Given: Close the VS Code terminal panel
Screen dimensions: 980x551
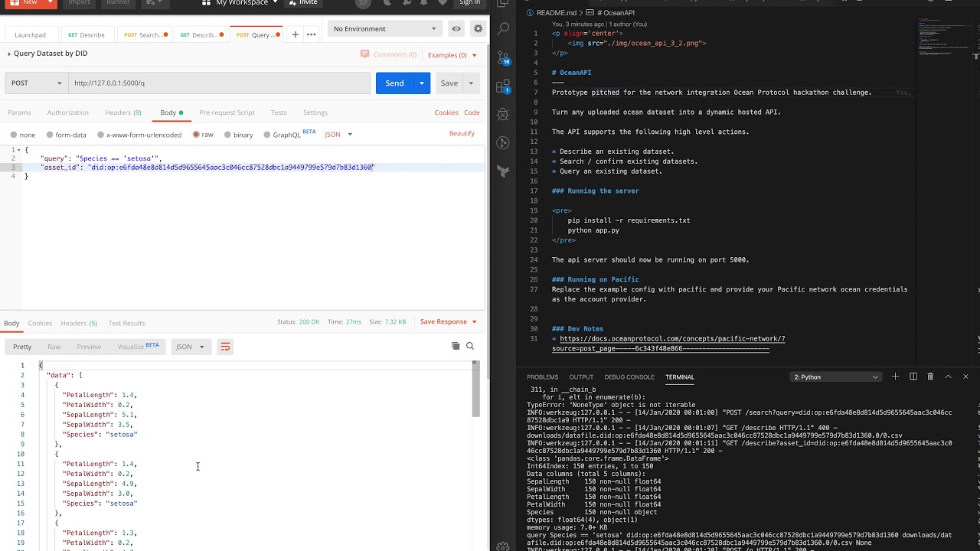Looking at the screenshot, I should (x=965, y=377).
